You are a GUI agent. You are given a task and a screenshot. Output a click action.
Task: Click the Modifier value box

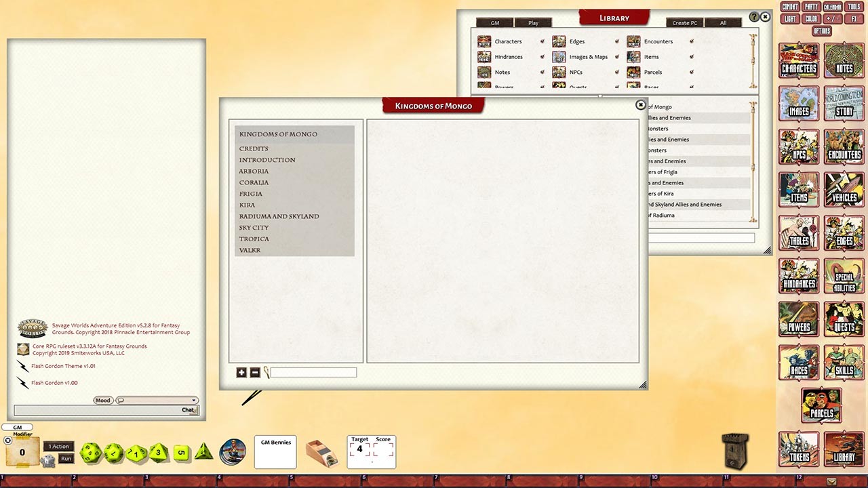22,452
